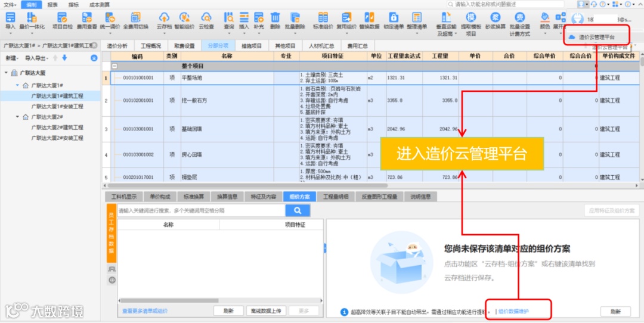Click 全费用切换 toolbar icon

(x=135, y=17)
